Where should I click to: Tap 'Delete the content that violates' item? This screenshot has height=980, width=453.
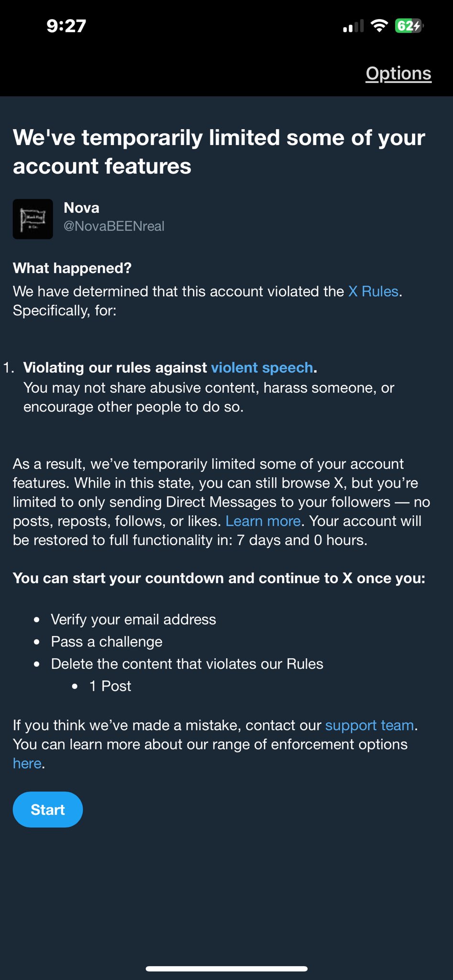pyautogui.click(x=187, y=664)
